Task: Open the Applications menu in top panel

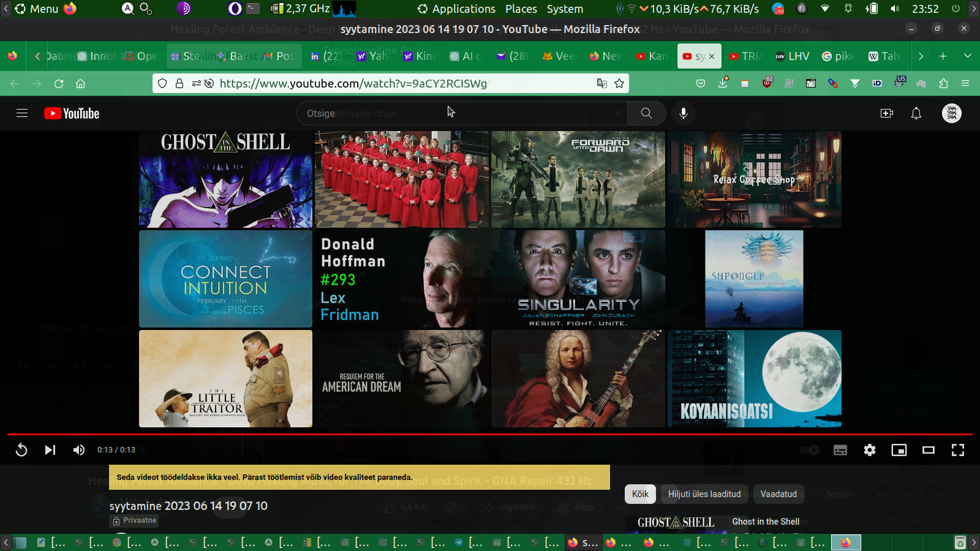Action: [x=456, y=9]
